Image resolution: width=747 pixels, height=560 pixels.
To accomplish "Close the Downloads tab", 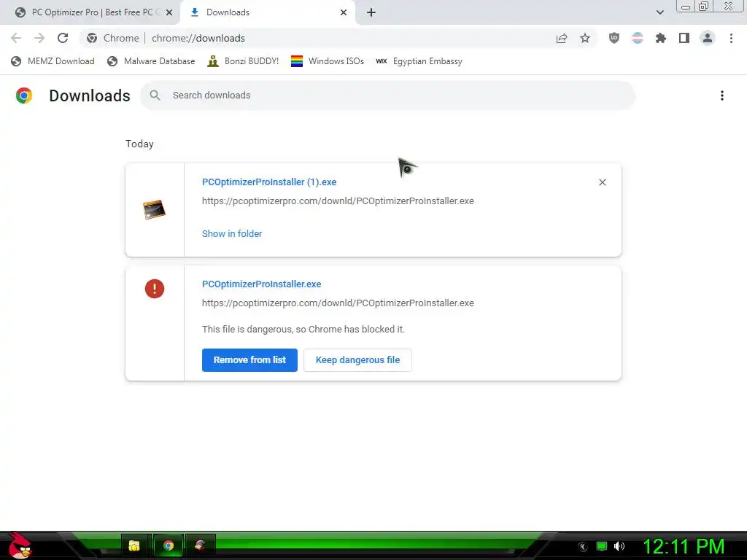I will tap(344, 12).
